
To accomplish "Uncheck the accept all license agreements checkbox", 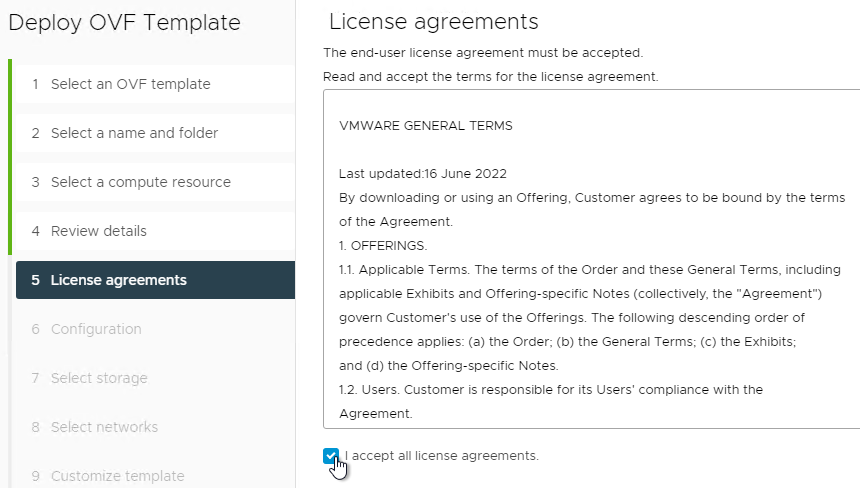I will tap(331, 456).
